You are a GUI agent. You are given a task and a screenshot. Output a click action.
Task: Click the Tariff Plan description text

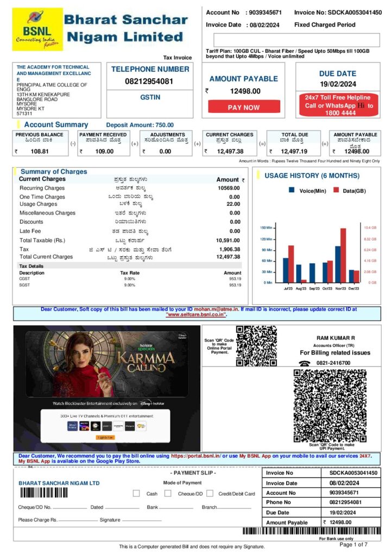(x=287, y=54)
